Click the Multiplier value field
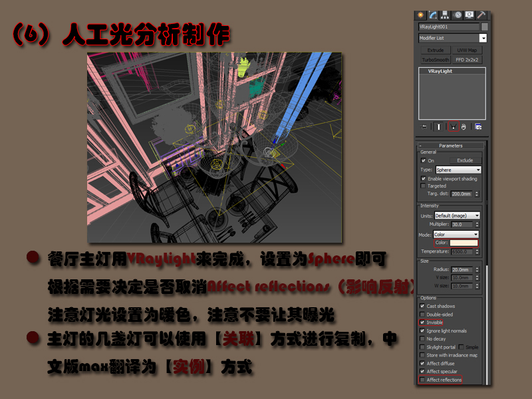 (x=462, y=224)
